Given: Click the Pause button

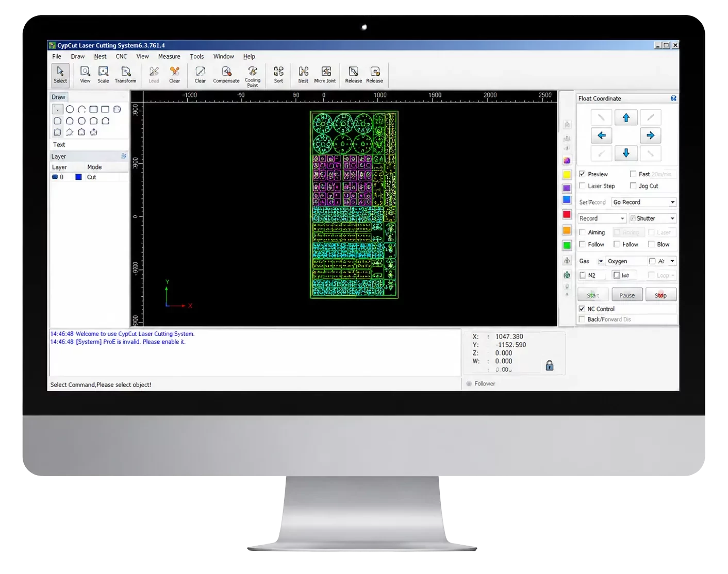Looking at the screenshot, I should 627,295.
